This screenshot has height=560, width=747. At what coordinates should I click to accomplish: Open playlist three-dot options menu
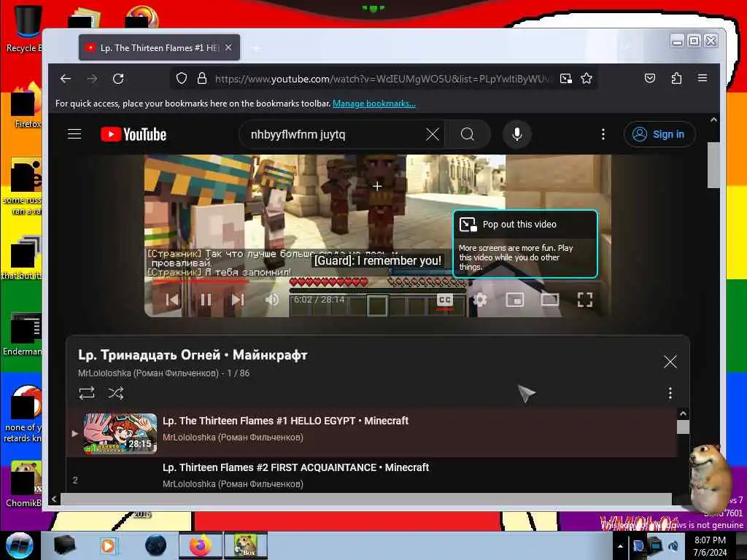[670, 393]
